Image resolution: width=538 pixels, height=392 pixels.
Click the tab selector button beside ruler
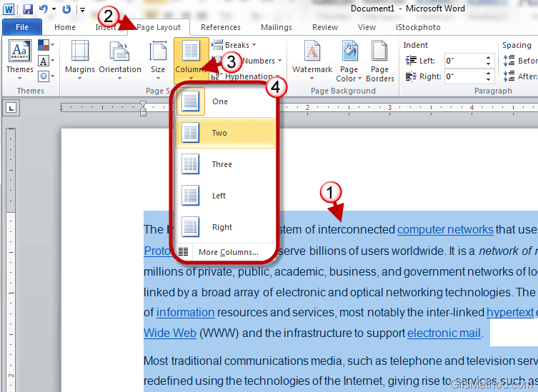11,109
